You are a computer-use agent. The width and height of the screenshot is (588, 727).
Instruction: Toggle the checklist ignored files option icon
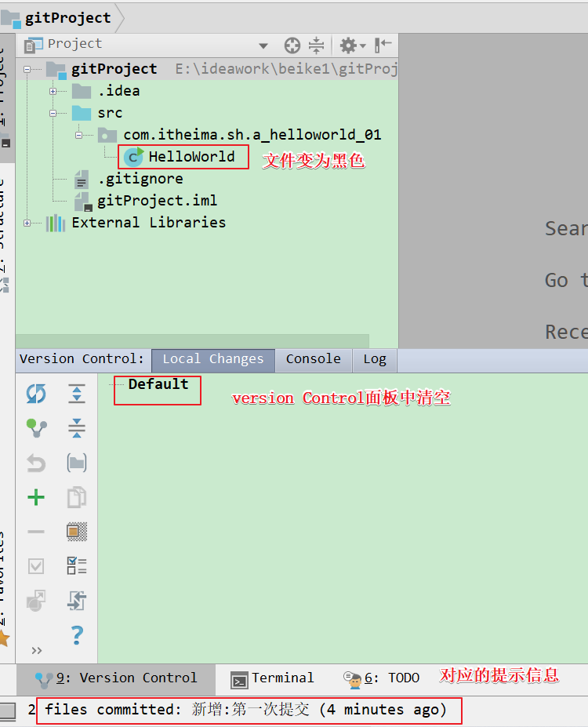[x=77, y=565]
